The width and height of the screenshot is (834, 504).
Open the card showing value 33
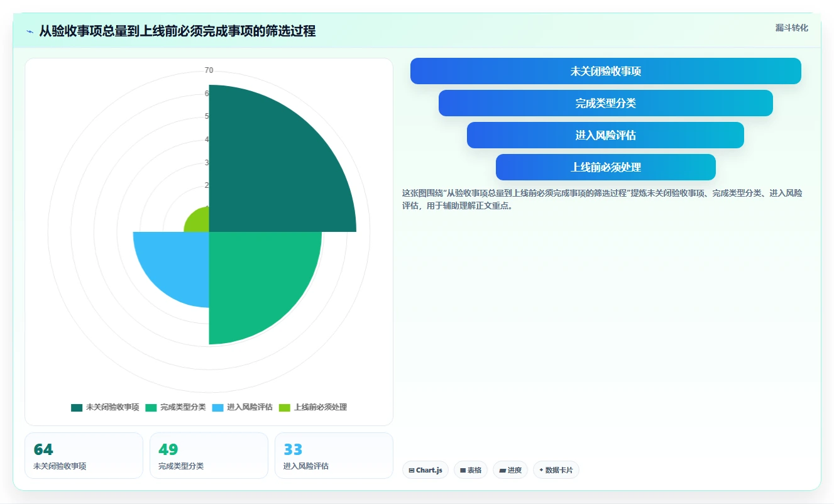click(x=334, y=456)
